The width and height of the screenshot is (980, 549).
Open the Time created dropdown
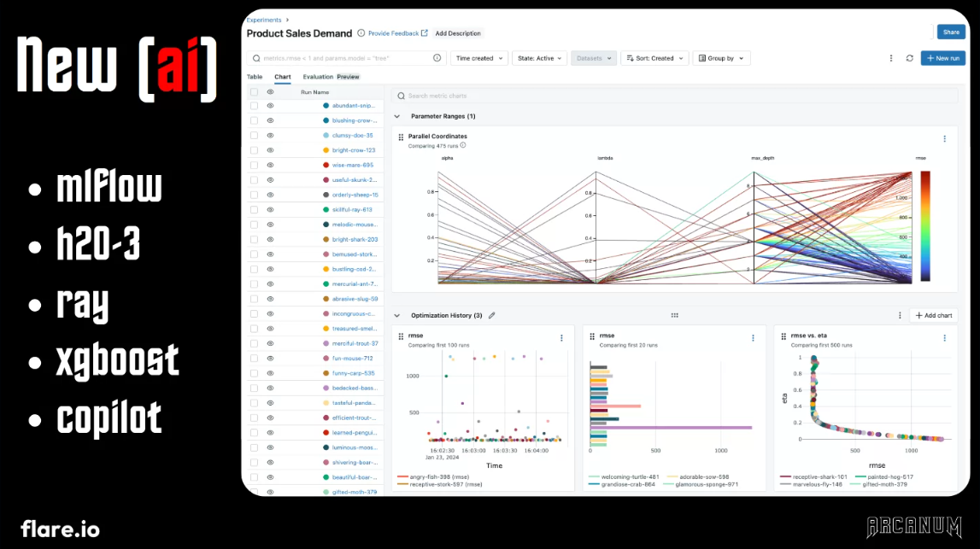(x=478, y=58)
